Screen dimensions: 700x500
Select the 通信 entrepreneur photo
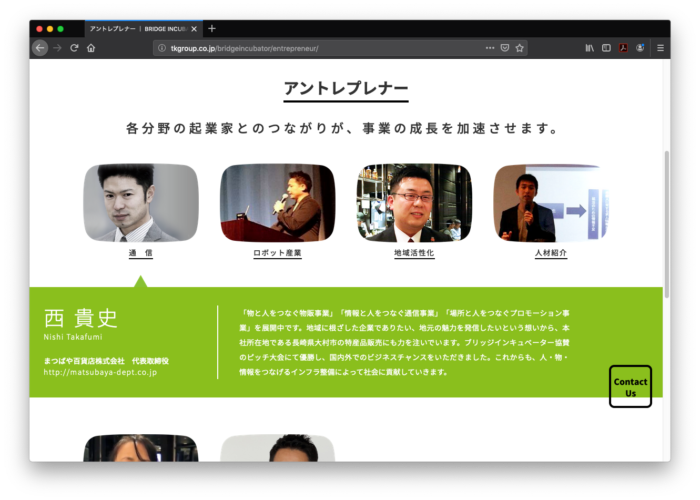coord(140,203)
